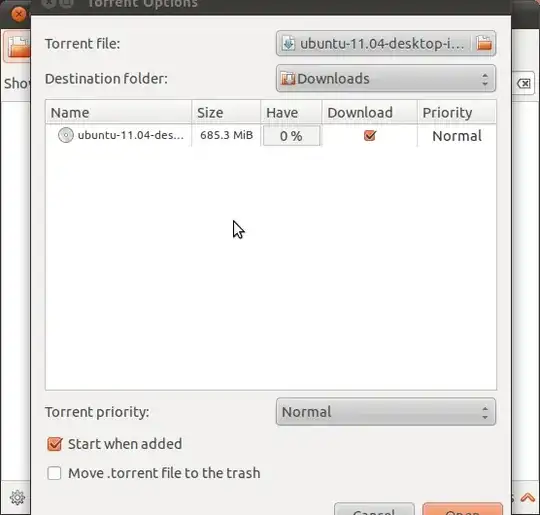The image size is (540, 515).
Task: Click the torrent file download arrow icon
Action: tap(289, 44)
